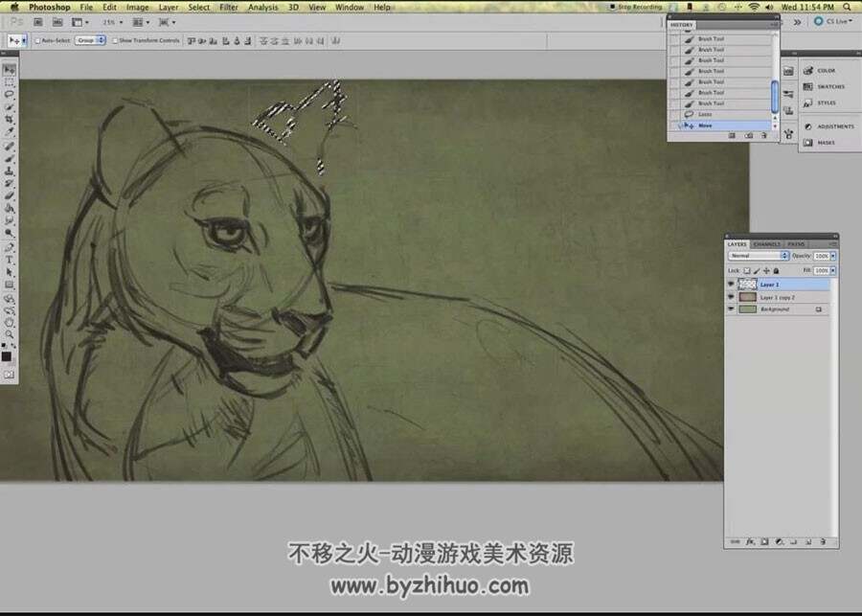Open Spotlight search in menu bar
The height and width of the screenshot is (616, 862).
(x=848, y=7)
